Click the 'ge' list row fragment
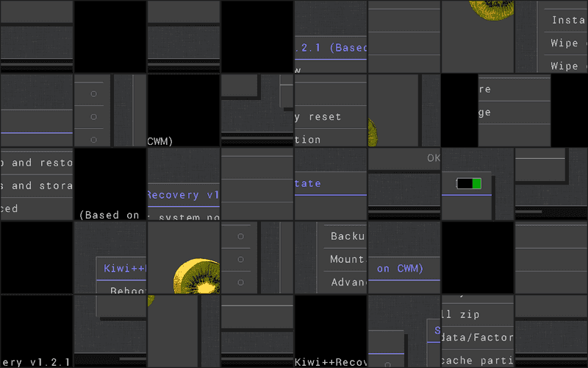 pyautogui.click(x=514, y=113)
